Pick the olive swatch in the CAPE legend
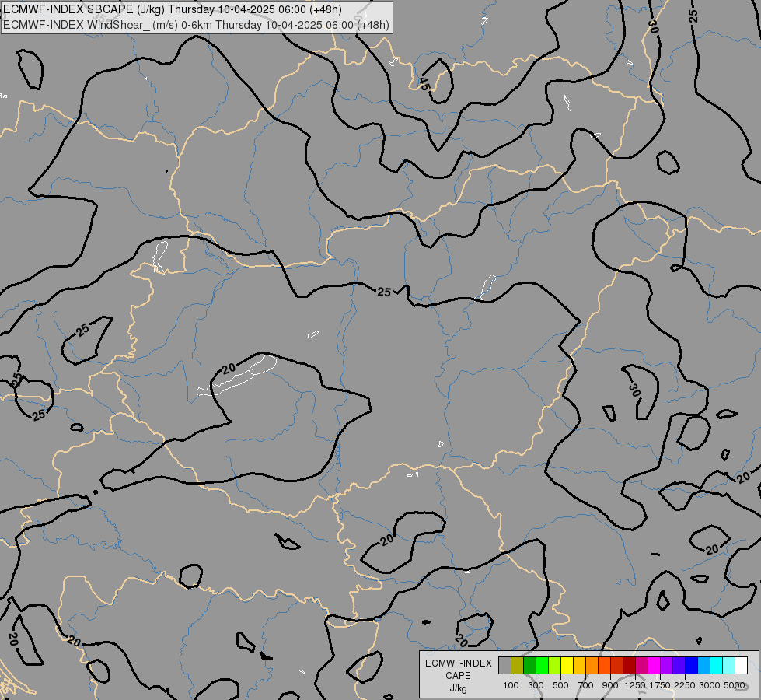761x700 pixels. click(518, 665)
